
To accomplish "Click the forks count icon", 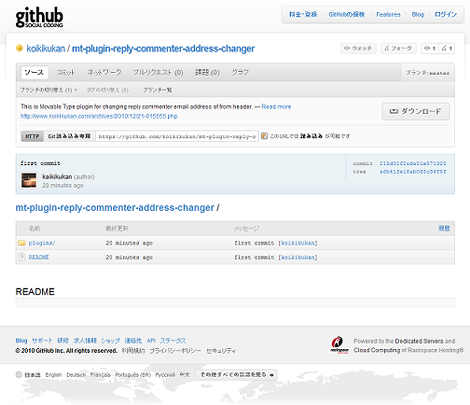I will [x=444, y=48].
